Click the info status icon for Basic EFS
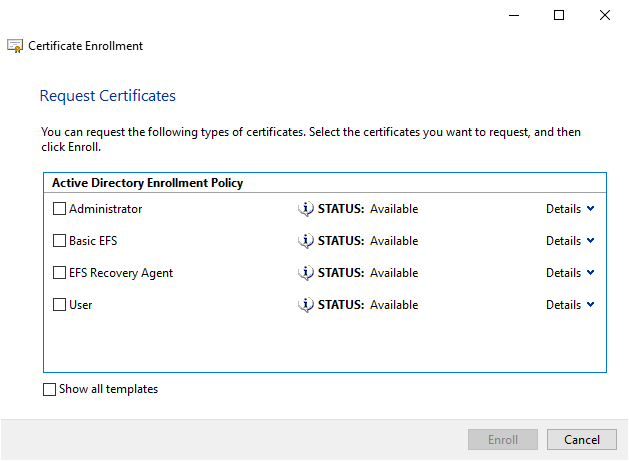Viewport: 629px width, 461px height. [x=306, y=241]
